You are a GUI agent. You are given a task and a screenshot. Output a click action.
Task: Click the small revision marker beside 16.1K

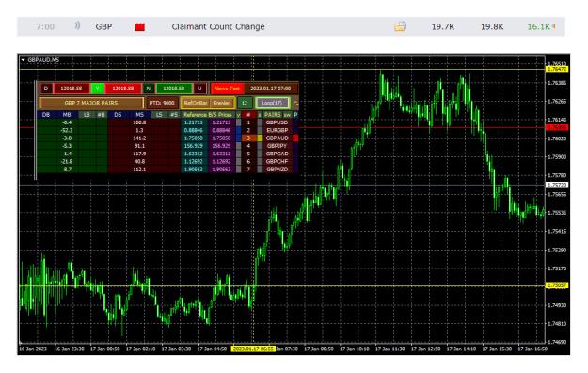click(x=554, y=26)
